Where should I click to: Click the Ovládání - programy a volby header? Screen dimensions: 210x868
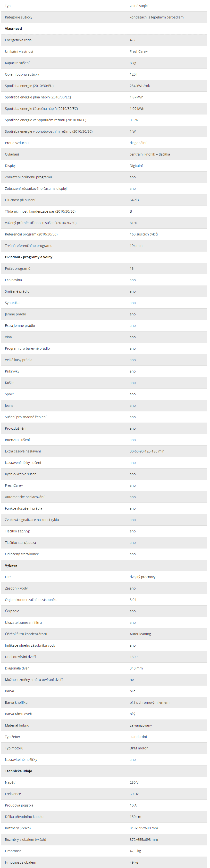point(29,257)
